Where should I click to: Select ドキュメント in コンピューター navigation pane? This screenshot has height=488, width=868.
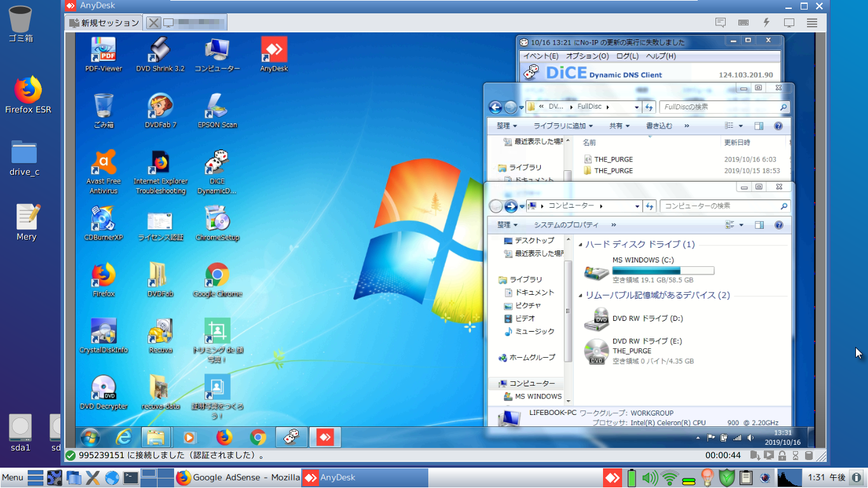point(529,292)
